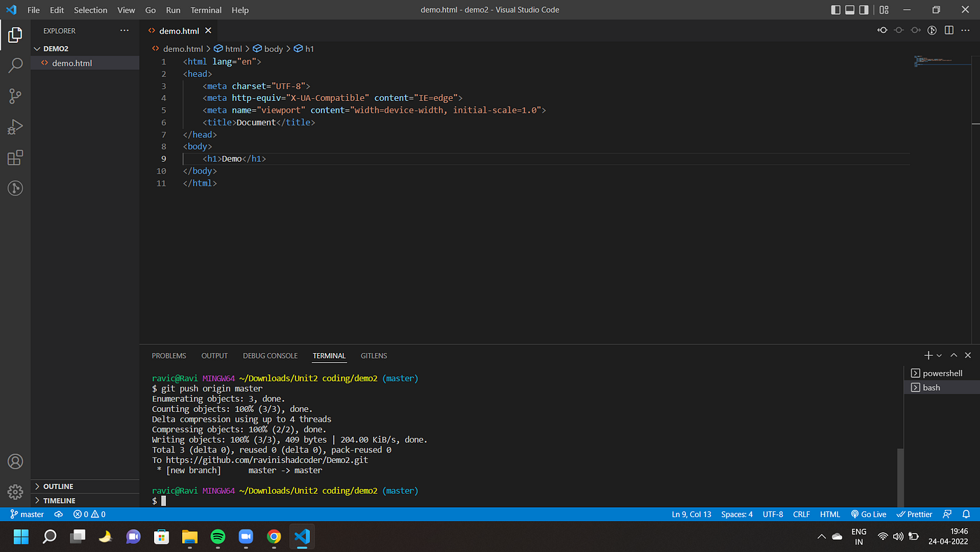Open the Manage gear menu

15,492
